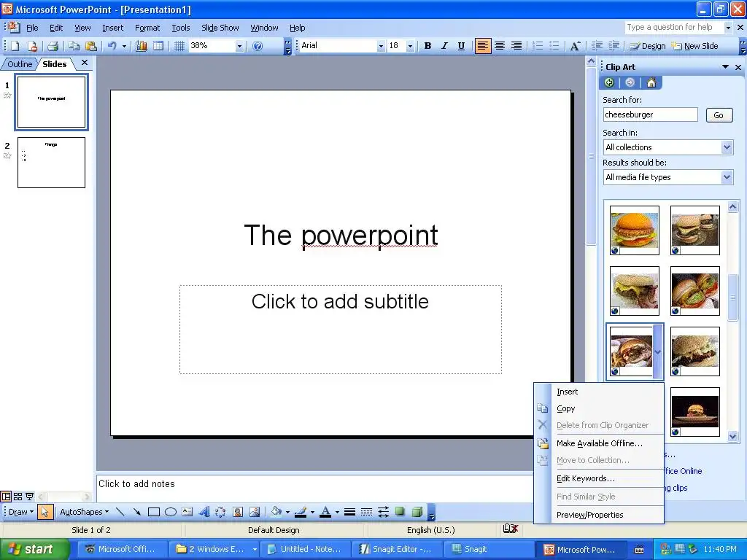The height and width of the screenshot is (560, 747).
Task: Click the Go search button
Action: [719, 114]
